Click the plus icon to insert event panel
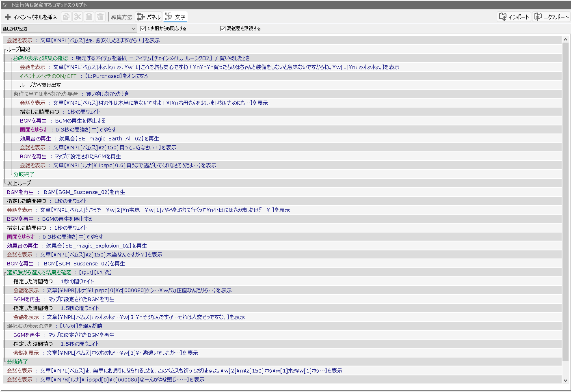Image resolution: width=571 pixels, height=392 pixels. [x=8, y=17]
